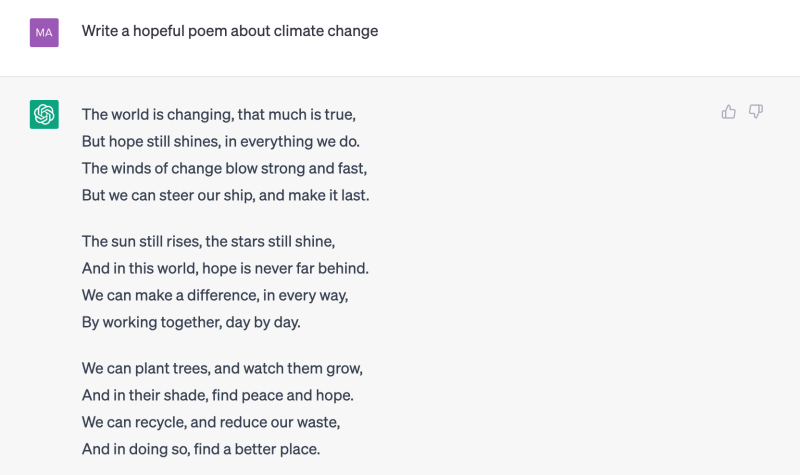Click the line "And in their shade, find peace and hope"
The image size is (800, 475).
tap(218, 395)
